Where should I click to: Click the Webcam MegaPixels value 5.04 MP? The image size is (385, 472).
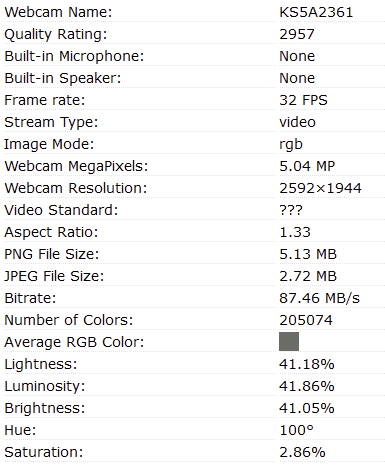click(x=307, y=166)
